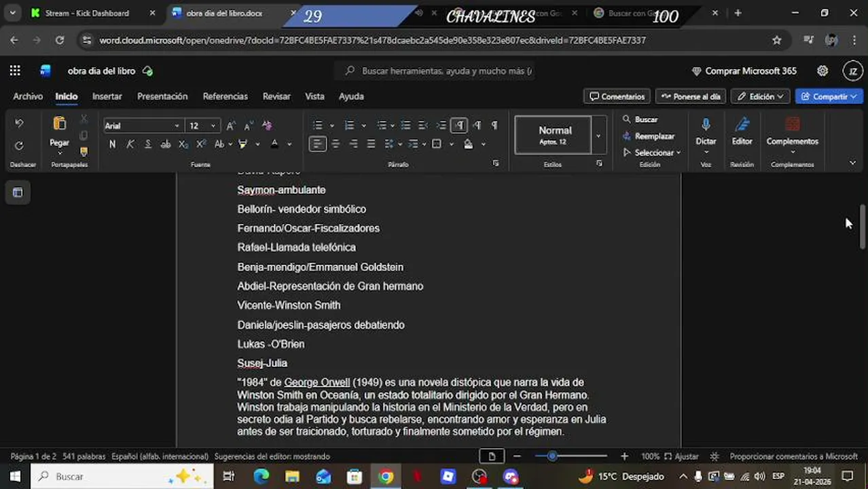Switch to the Presentación tab
Image resolution: width=868 pixels, height=489 pixels.
pyautogui.click(x=162, y=96)
